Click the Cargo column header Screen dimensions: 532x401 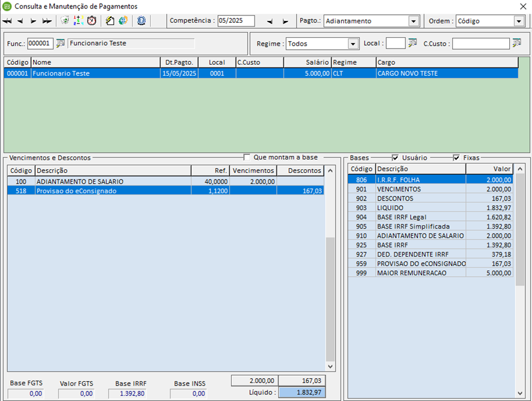click(447, 62)
